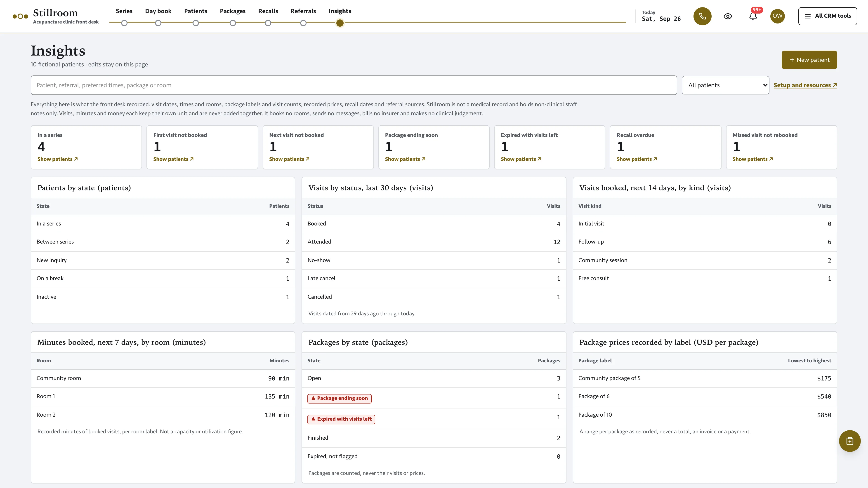Image resolution: width=868 pixels, height=488 pixels.
Task: Click the Community package of 5 row
Action: (x=705, y=378)
